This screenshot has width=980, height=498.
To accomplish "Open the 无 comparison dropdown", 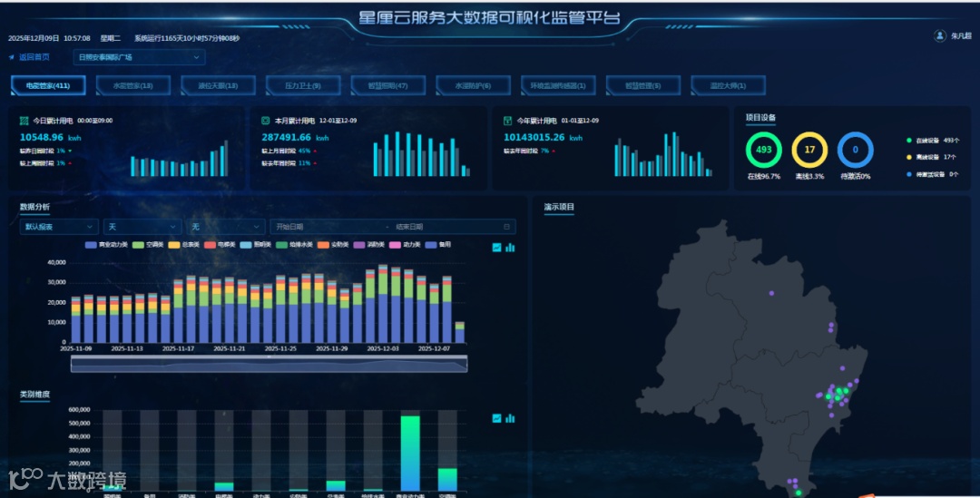I will (226, 227).
